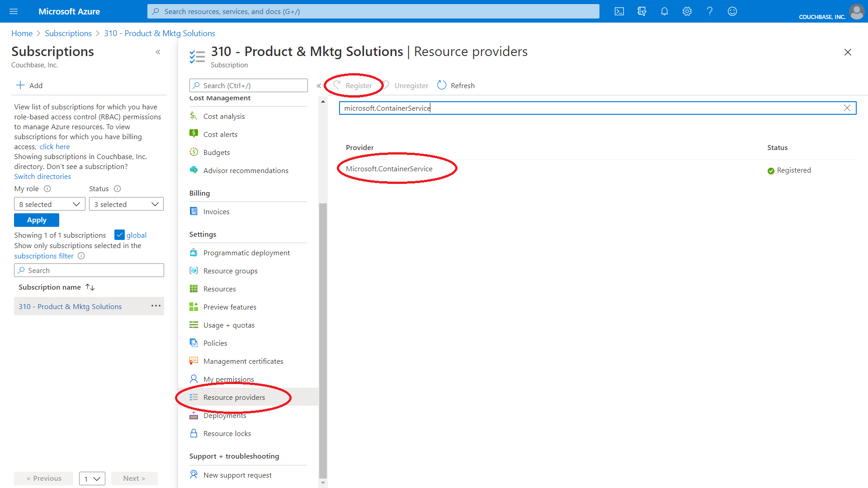Clear the microsoft.ContainerService filter text
The width and height of the screenshot is (868, 488).
click(x=848, y=108)
